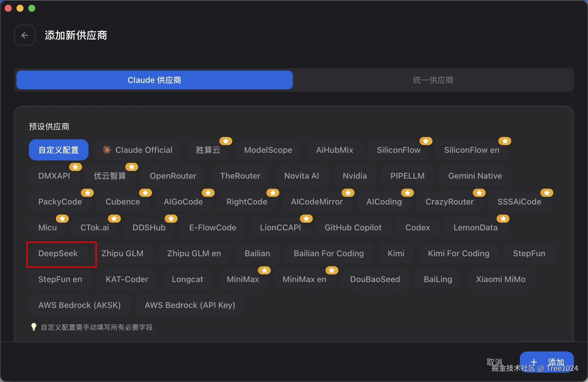The width and height of the screenshot is (588, 382).
Task: Select the MiniMax preset
Action: click(243, 279)
